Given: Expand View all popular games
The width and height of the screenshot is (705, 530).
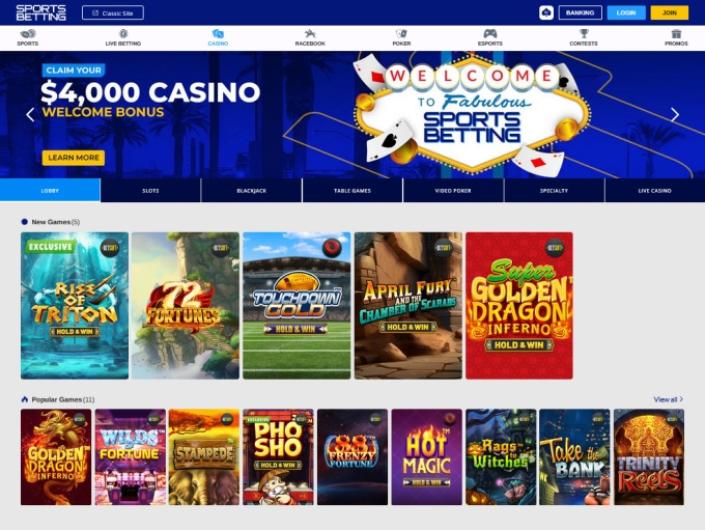Looking at the screenshot, I should (x=668, y=399).
